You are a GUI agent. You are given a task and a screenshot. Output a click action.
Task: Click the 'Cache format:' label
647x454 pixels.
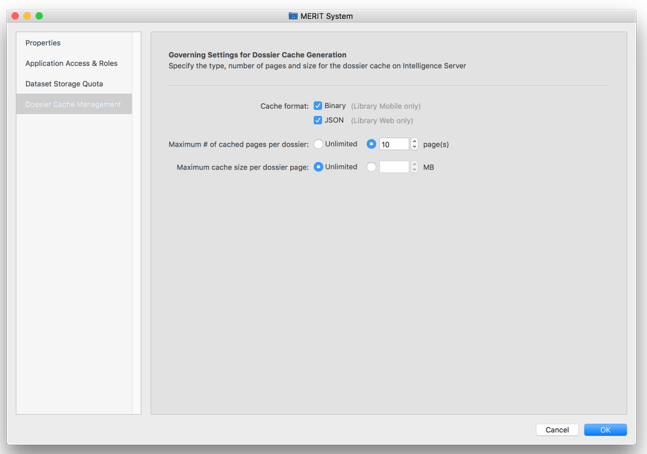tap(284, 106)
